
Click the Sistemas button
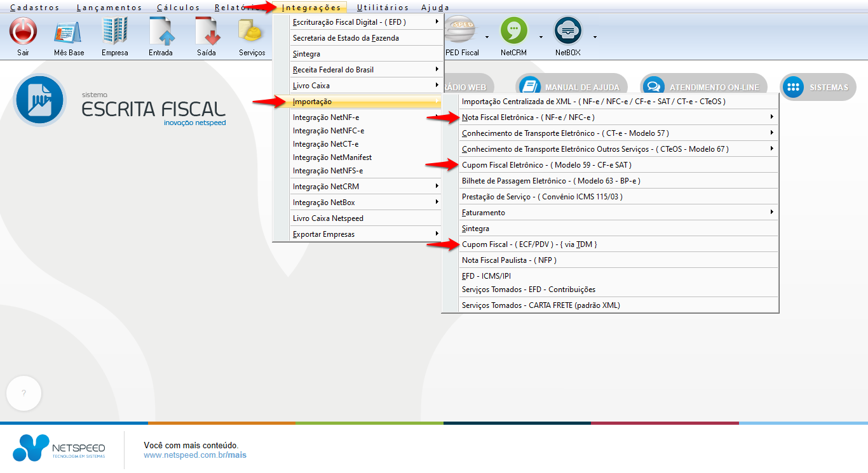[818, 87]
